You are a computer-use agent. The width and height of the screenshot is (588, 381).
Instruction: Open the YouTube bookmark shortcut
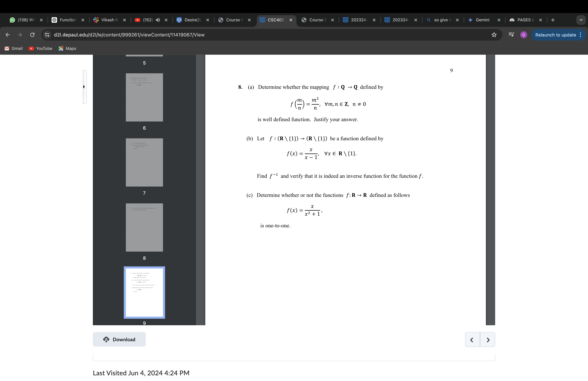click(41, 49)
